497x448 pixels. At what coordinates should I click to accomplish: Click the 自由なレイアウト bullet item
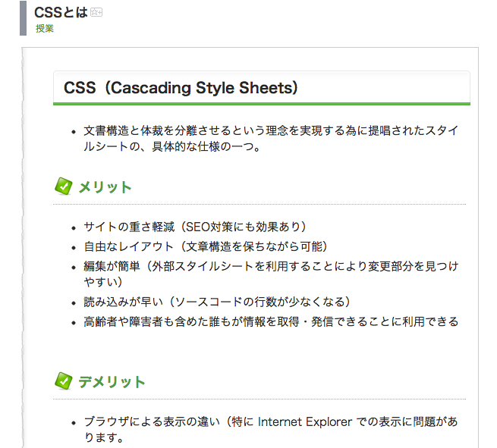[206, 246]
